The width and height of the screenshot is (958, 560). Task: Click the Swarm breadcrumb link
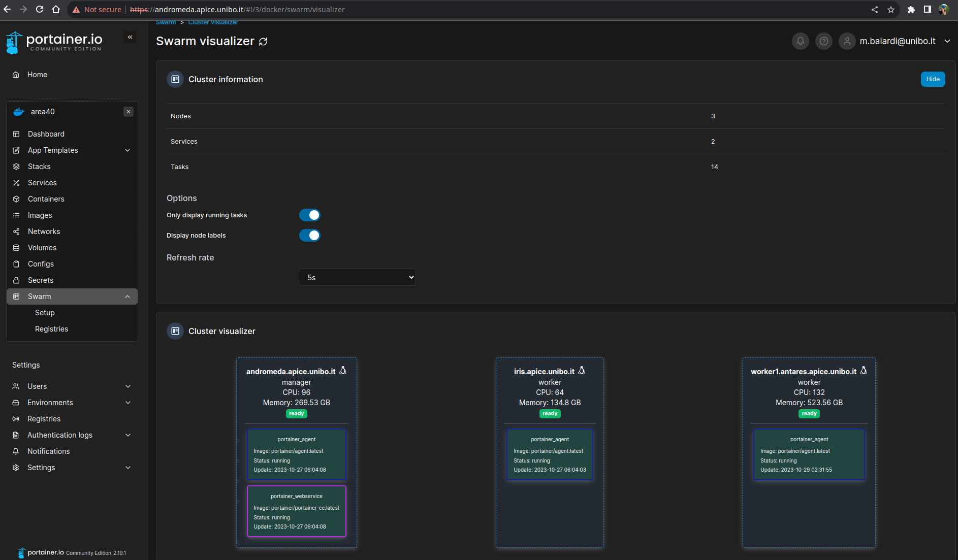point(166,22)
